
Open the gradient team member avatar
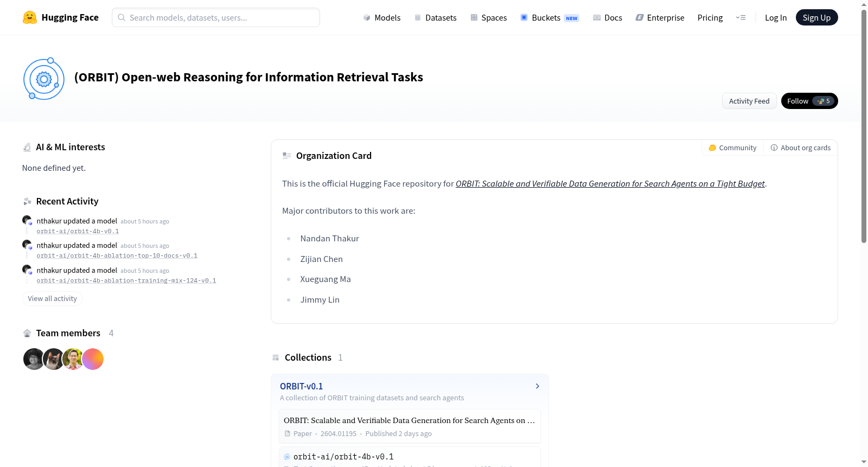tap(93, 359)
